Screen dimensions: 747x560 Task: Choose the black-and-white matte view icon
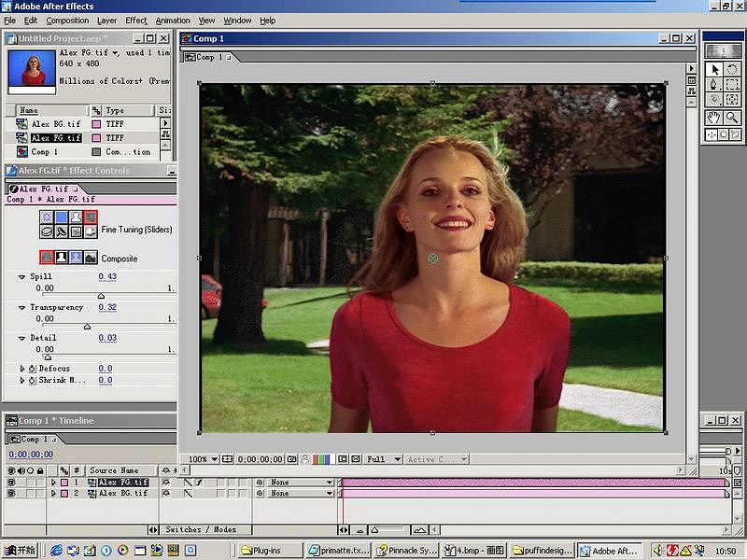[x=61, y=258]
